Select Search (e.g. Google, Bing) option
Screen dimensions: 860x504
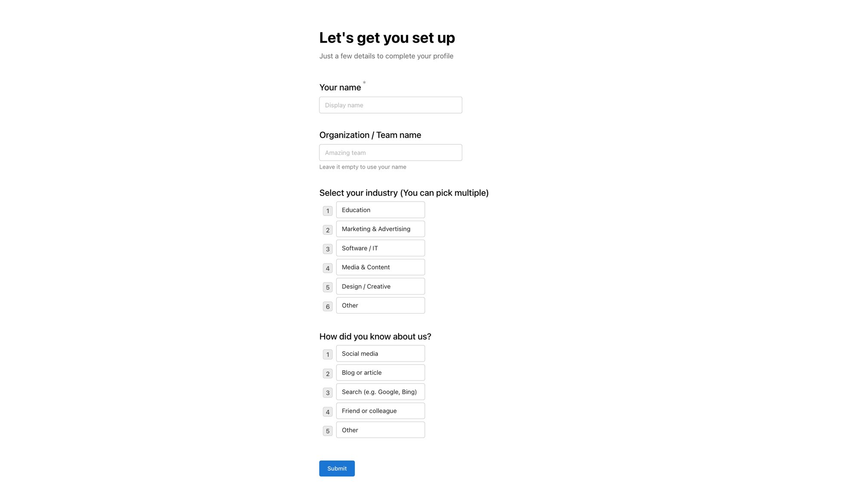click(380, 392)
